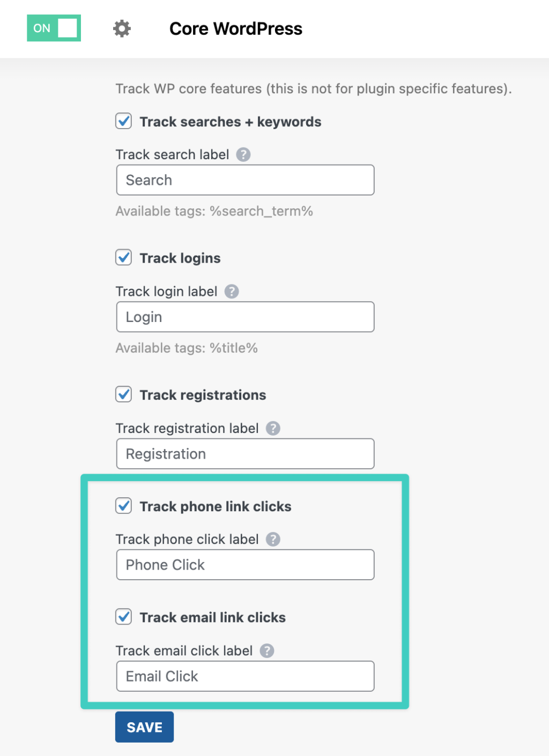549x756 pixels.
Task: Click the Phone Click label field
Action: click(x=244, y=565)
